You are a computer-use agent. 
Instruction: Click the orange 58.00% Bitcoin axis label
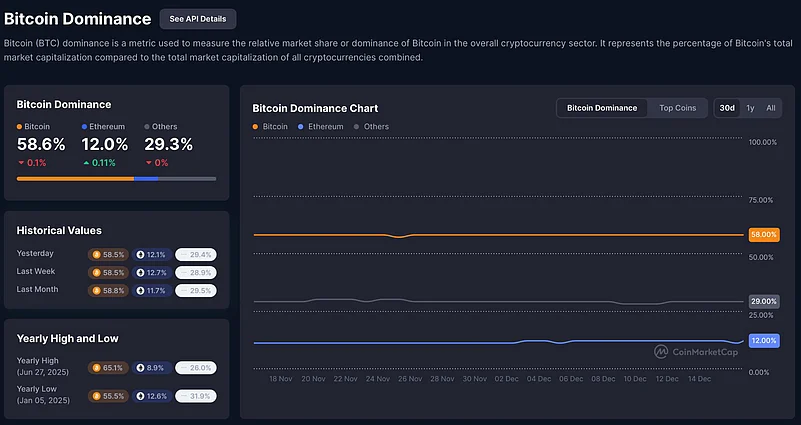[764, 234]
